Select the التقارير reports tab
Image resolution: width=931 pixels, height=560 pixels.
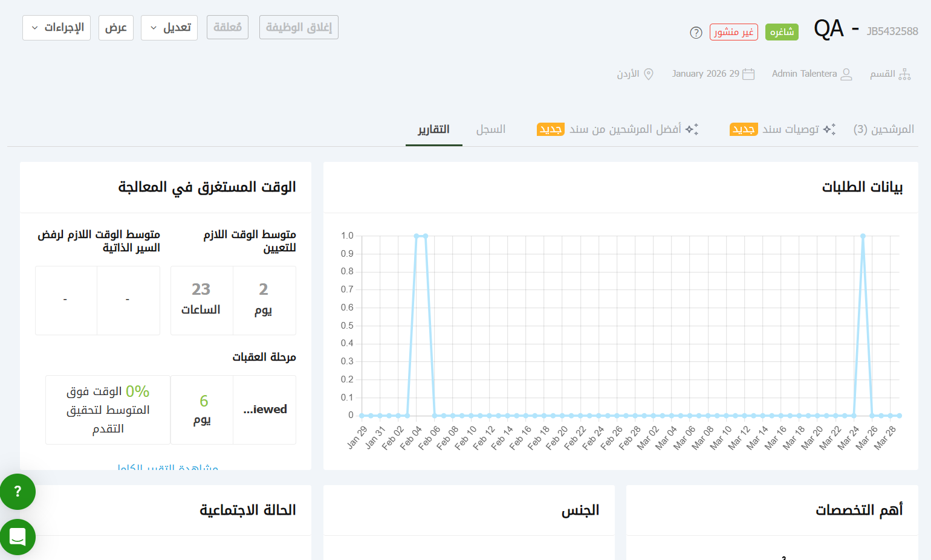pos(433,129)
